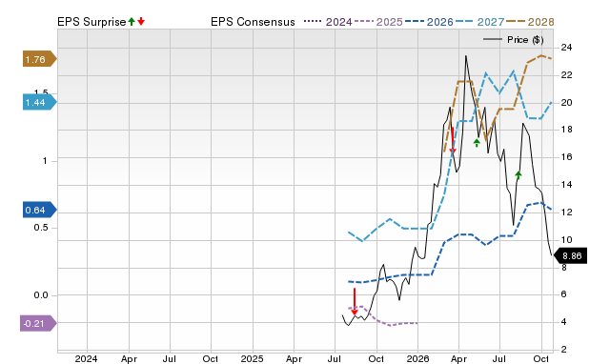Viewport: 610px width, 364px height.
Task: Click the light blue 1.44 value tag
Action: [39, 102]
